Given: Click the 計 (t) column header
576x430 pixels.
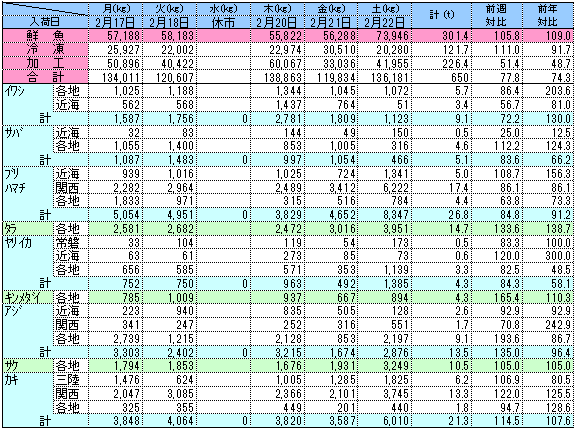Looking at the screenshot, I should [442, 15].
